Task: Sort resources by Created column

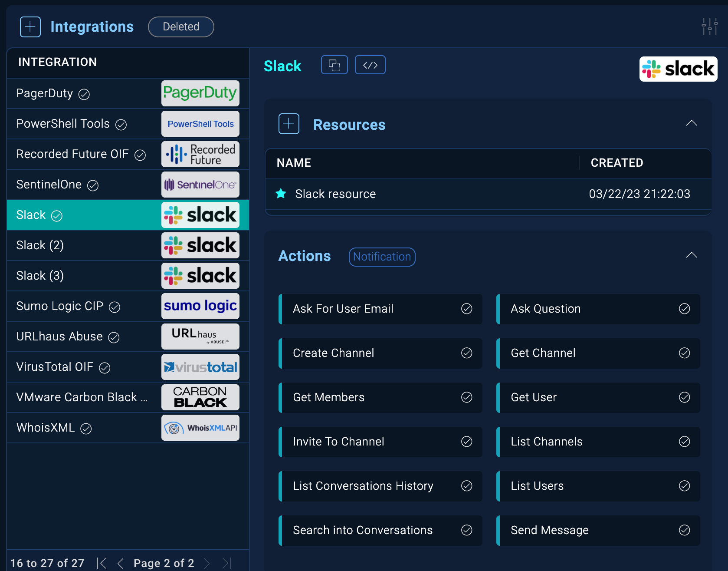Action: pyautogui.click(x=617, y=163)
